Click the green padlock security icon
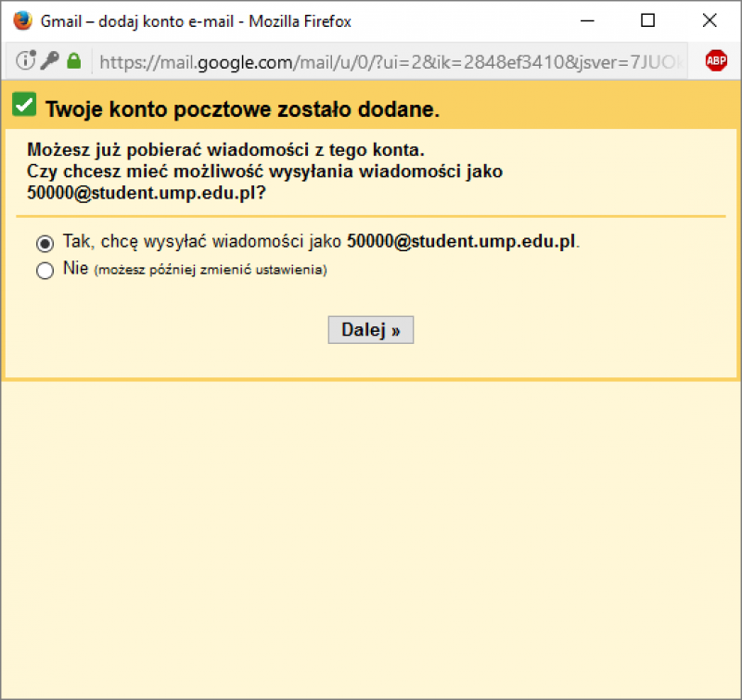Screen dimensions: 742x700 (x=74, y=61)
